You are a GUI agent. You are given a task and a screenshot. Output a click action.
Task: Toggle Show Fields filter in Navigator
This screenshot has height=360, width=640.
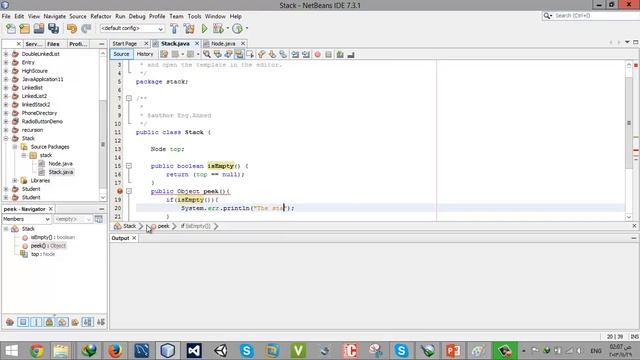point(23,322)
